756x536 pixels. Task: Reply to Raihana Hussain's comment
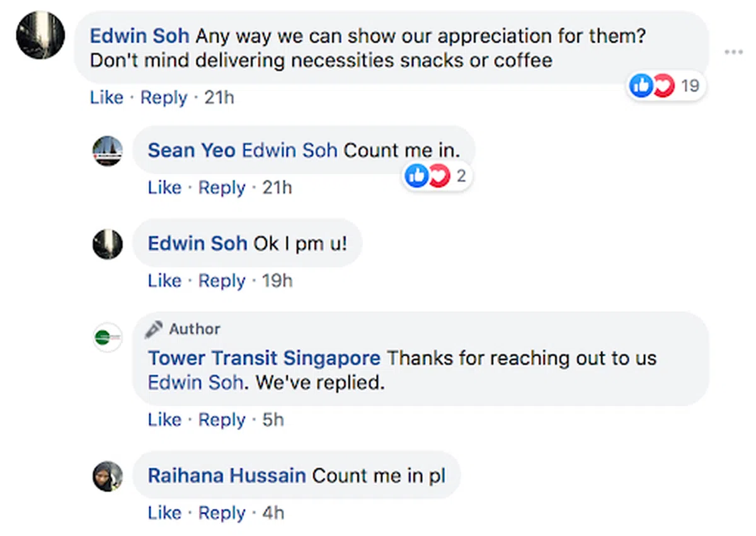(x=222, y=513)
